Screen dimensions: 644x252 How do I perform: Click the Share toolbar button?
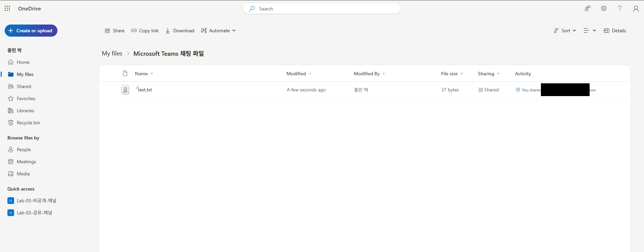[x=114, y=31]
